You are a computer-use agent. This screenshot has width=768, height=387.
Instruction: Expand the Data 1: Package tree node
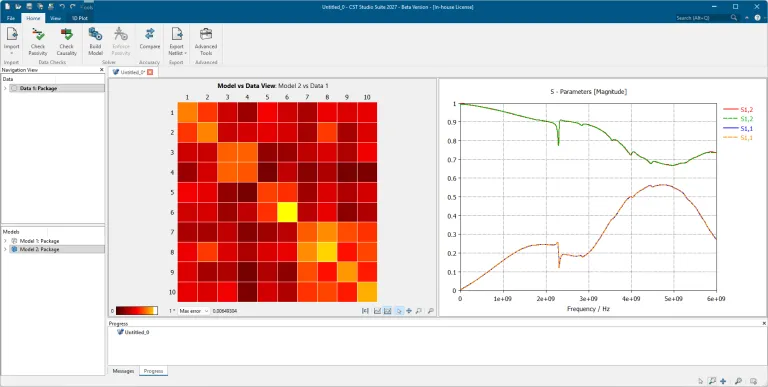click(x=5, y=89)
